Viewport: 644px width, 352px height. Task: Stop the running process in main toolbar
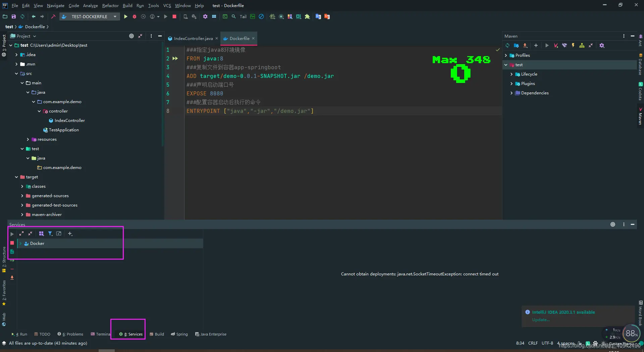point(174,16)
